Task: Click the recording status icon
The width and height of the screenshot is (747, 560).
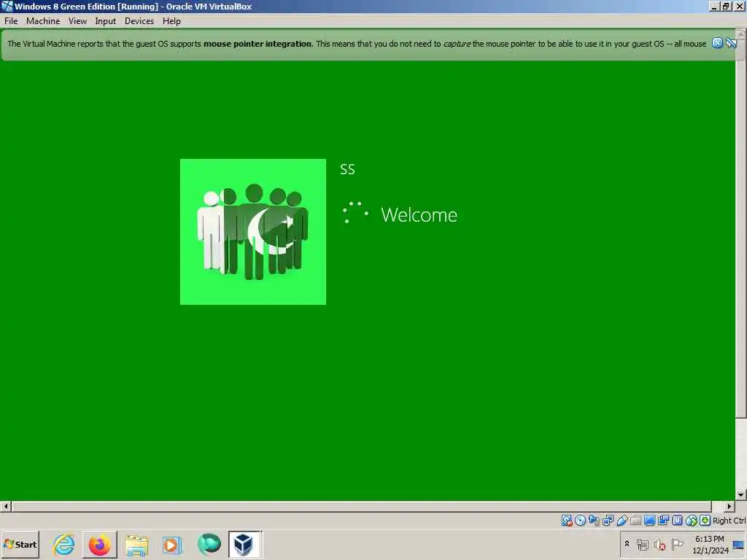Action: pyautogui.click(x=663, y=521)
